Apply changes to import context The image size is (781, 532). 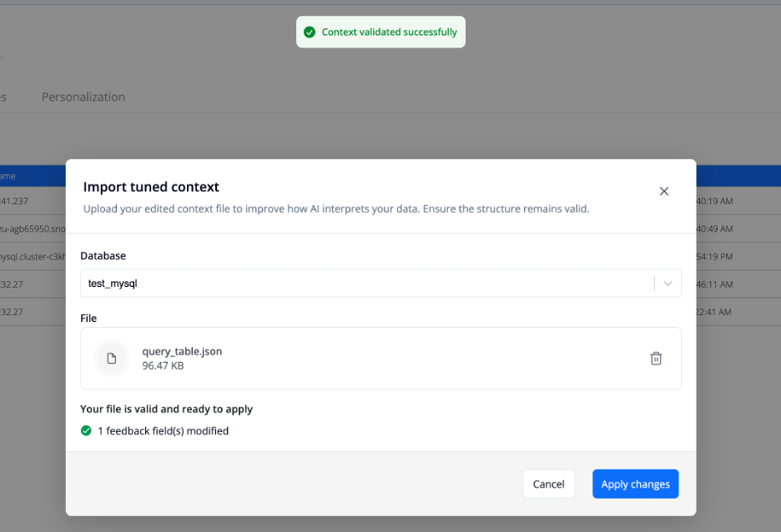click(x=635, y=484)
